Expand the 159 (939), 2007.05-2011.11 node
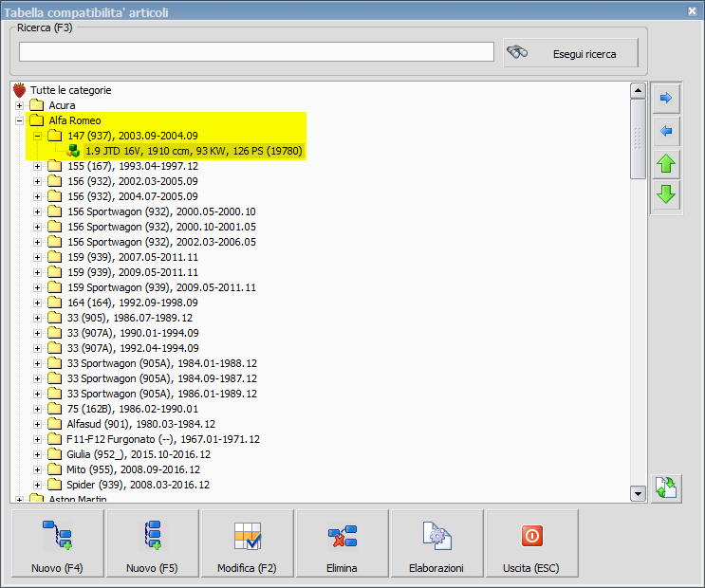This screenshot has width=705, height=588. [37, 258]
